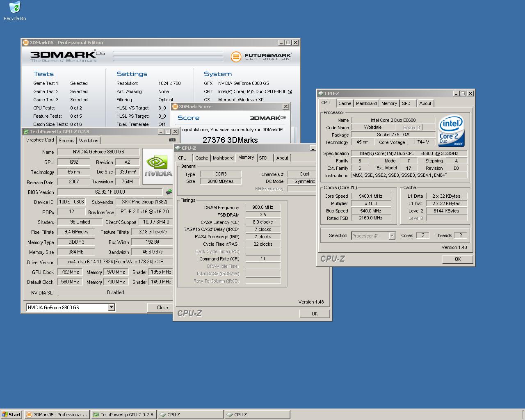Click OK in the CPU-Z CPU window
525x420 pixels.
(458, 259)
